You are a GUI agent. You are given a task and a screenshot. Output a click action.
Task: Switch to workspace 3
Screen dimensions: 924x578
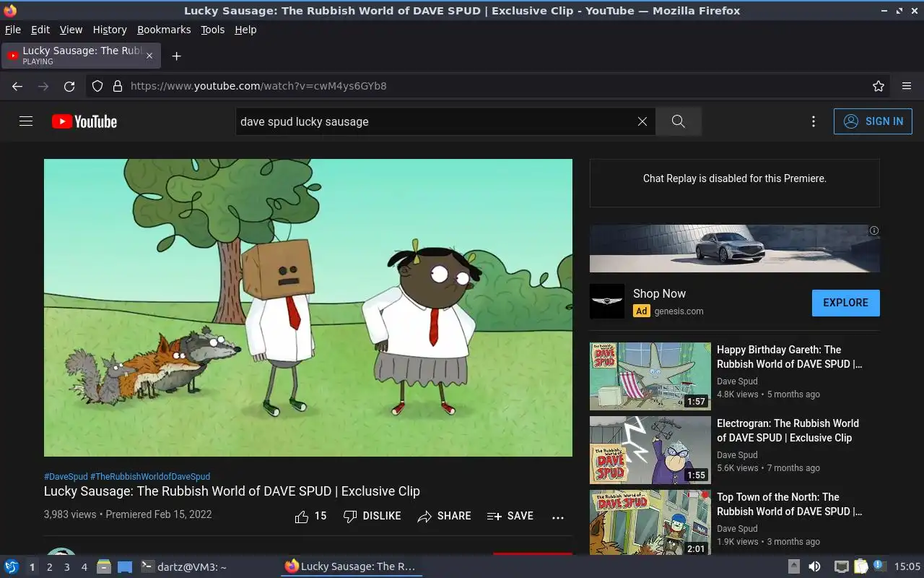pyautogui.click(x=66, y=567)
